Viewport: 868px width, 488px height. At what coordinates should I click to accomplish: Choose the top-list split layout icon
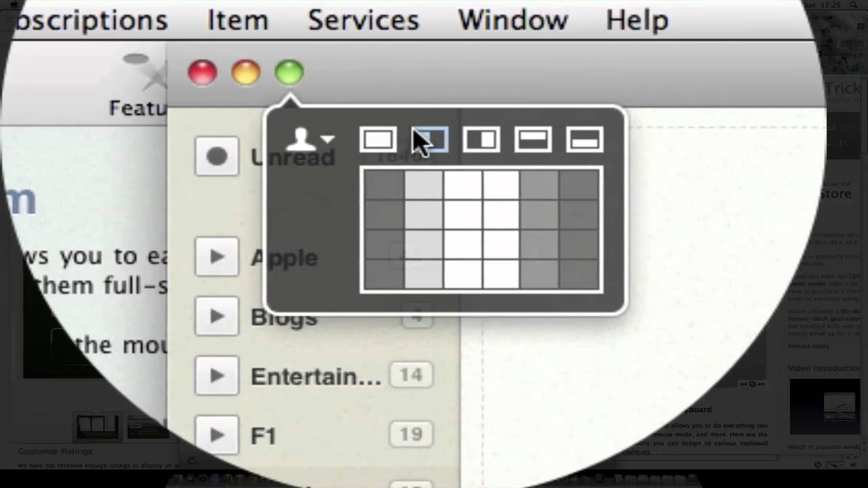click(x=533, y=140)
